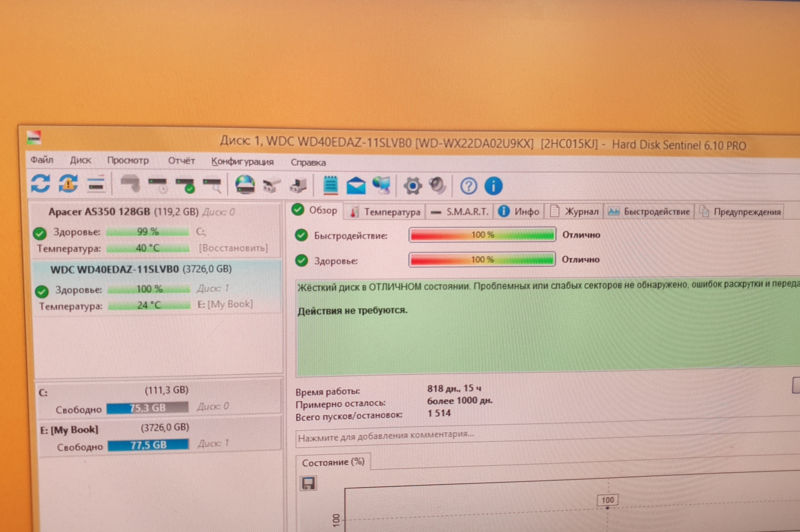Click the Apacer health 99 % bar
The width and height of the screenshot is (800, 532).
click(147, 232)
